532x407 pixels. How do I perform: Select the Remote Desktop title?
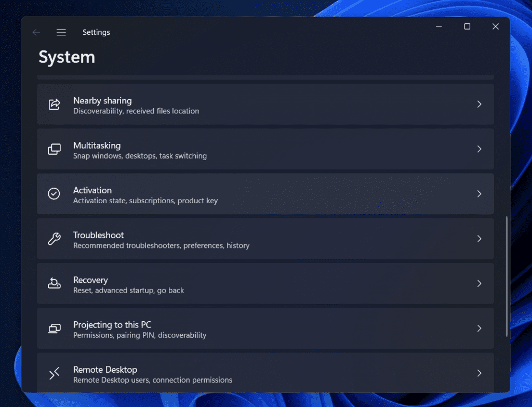(105, 370)
